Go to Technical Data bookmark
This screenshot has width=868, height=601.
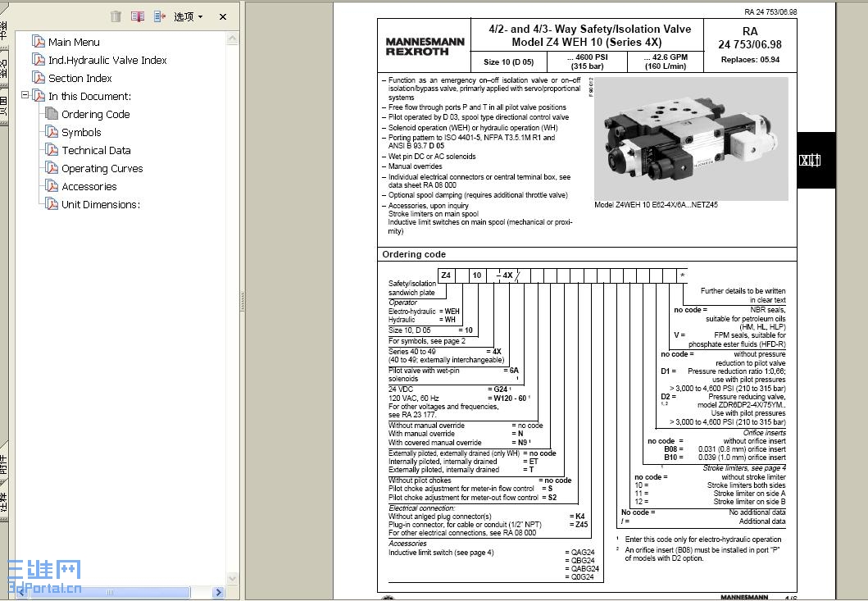click(97, 151)
